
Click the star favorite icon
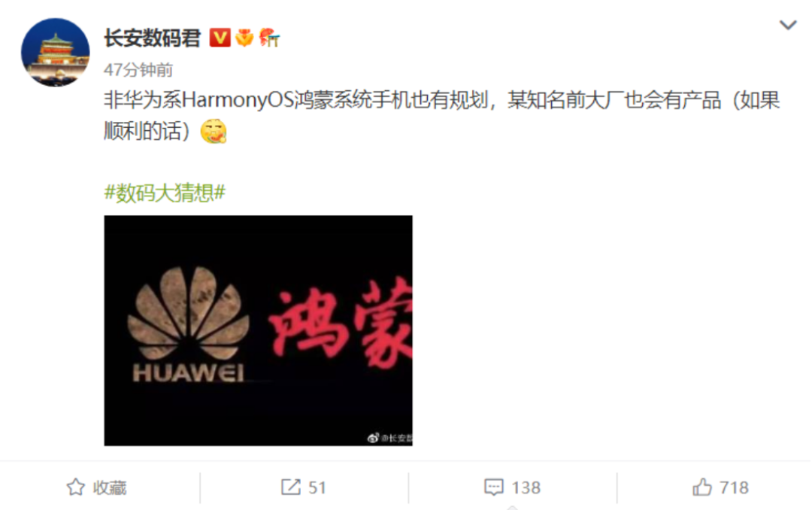point(76,487)
